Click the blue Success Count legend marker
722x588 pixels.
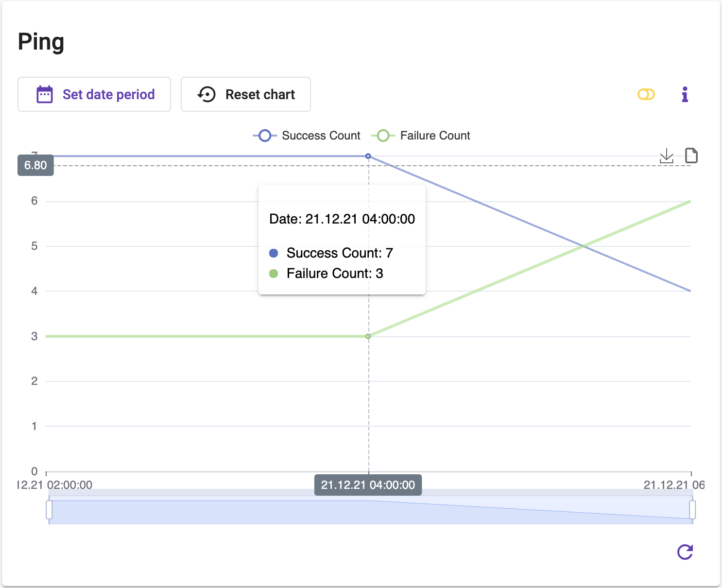tap(265, 136)
